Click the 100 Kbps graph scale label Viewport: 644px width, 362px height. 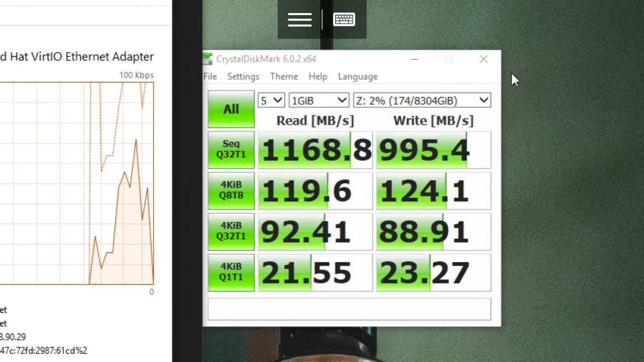136,75
